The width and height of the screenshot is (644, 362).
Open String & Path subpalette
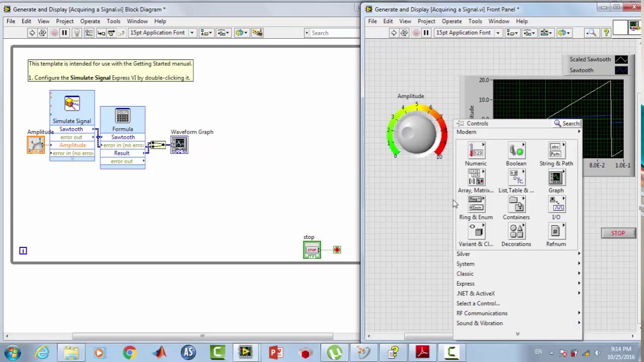pyautogui.click(x=556, y=154)
